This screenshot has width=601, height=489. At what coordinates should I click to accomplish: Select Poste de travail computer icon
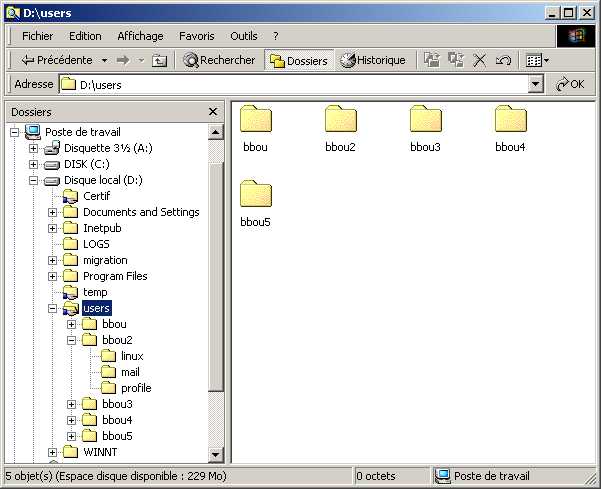(x=33, y=132)
